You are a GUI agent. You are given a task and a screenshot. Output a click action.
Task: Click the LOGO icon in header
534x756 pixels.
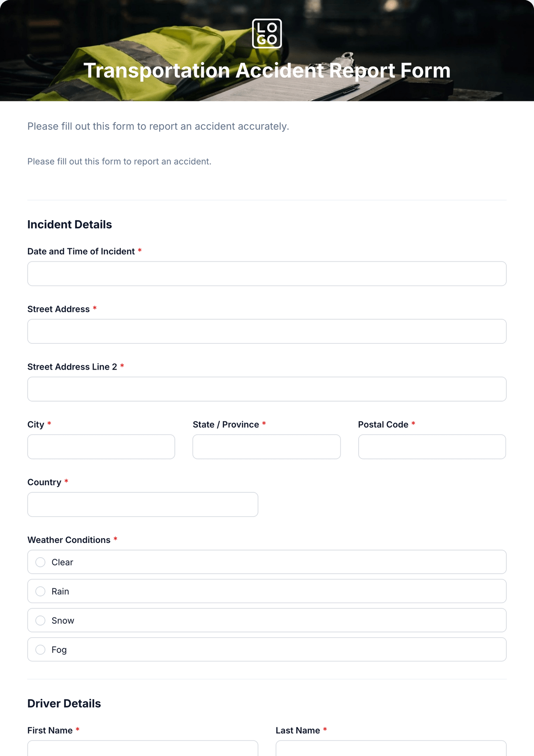coord(267,33)
